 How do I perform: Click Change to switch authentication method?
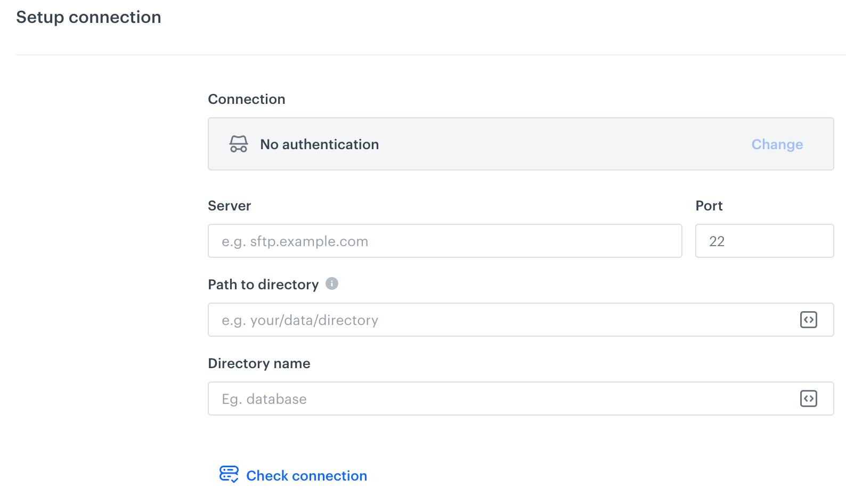point(777,144)
